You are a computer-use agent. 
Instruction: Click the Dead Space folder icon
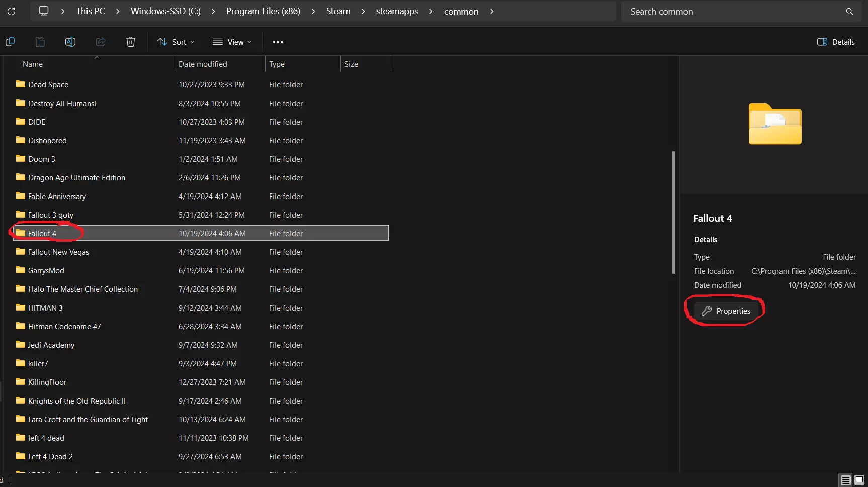coord(21,84)
